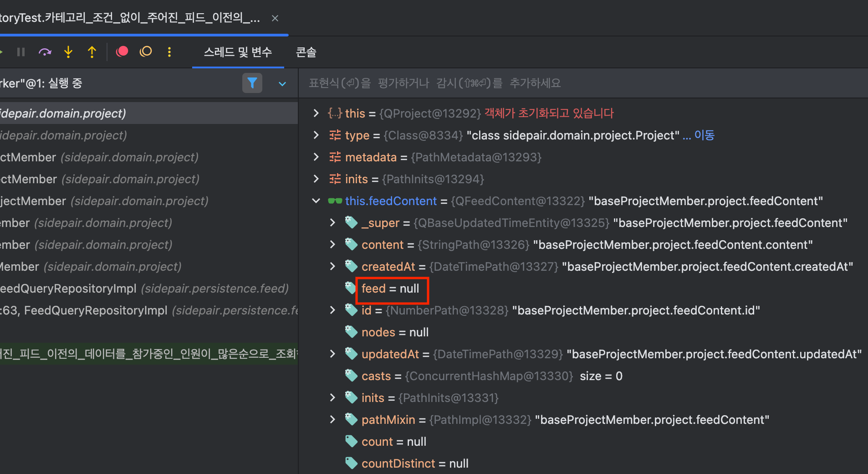Click the Step Out arrow

92,52
